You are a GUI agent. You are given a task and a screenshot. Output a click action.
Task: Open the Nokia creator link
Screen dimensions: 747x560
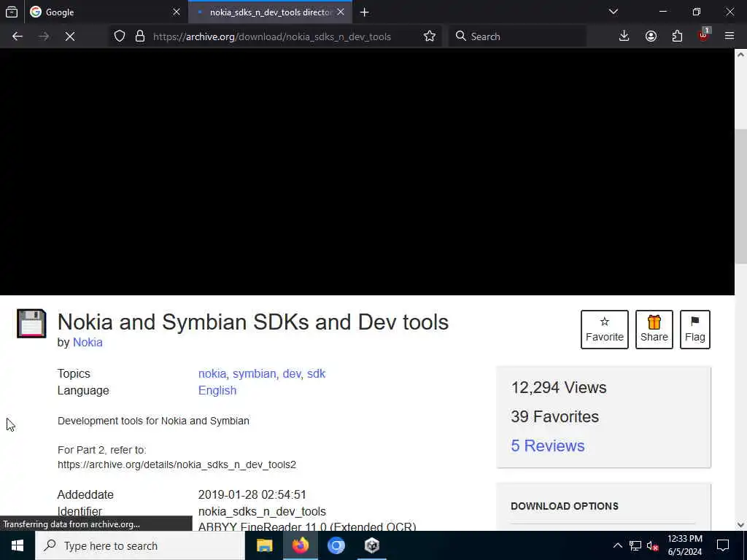[88, 343]
